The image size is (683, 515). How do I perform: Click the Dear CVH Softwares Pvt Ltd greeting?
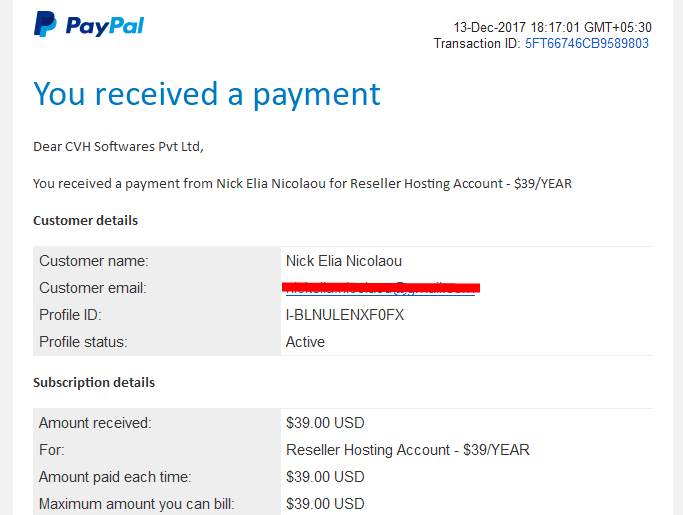[x=118, y=147]
